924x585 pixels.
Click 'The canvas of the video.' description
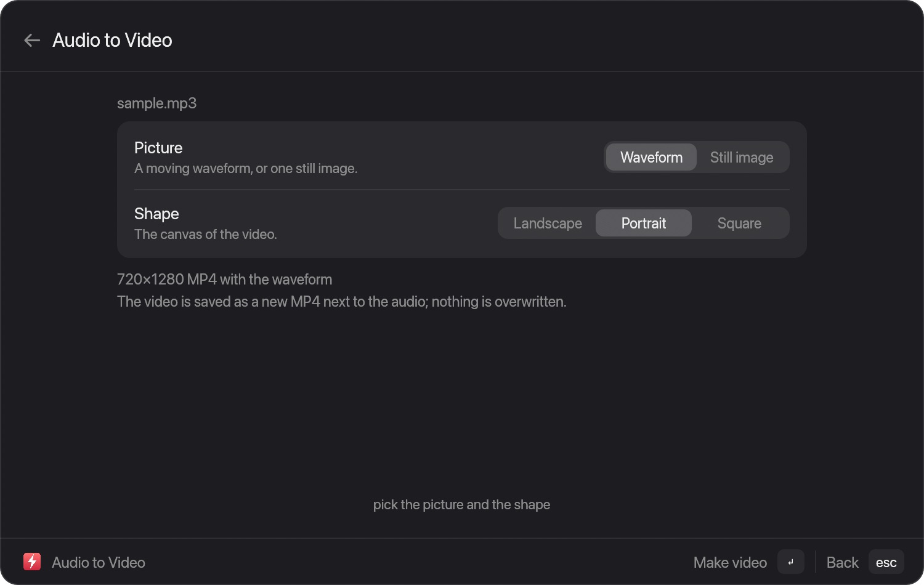coord(206,234)
